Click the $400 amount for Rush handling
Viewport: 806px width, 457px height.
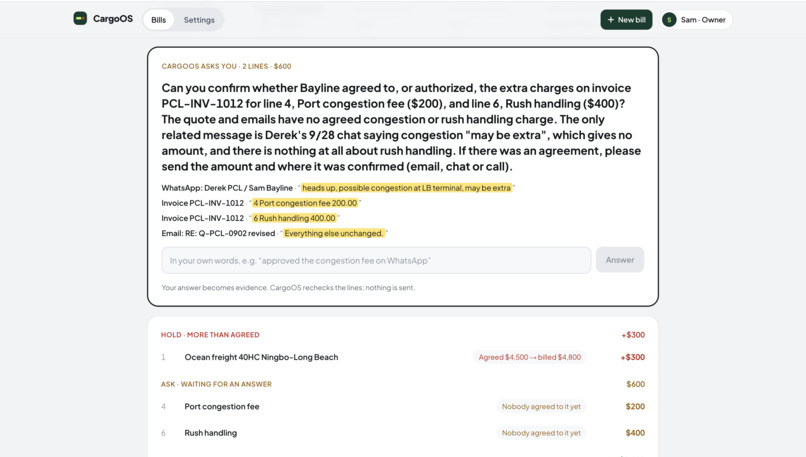pos(635,433)
